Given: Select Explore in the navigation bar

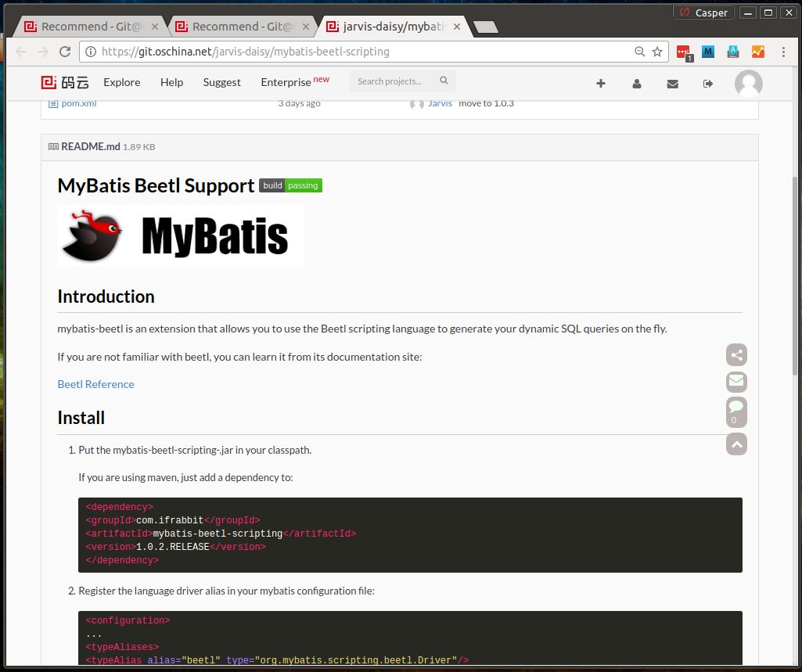Looking at the screenshot, I should click(x=120, y=82).
